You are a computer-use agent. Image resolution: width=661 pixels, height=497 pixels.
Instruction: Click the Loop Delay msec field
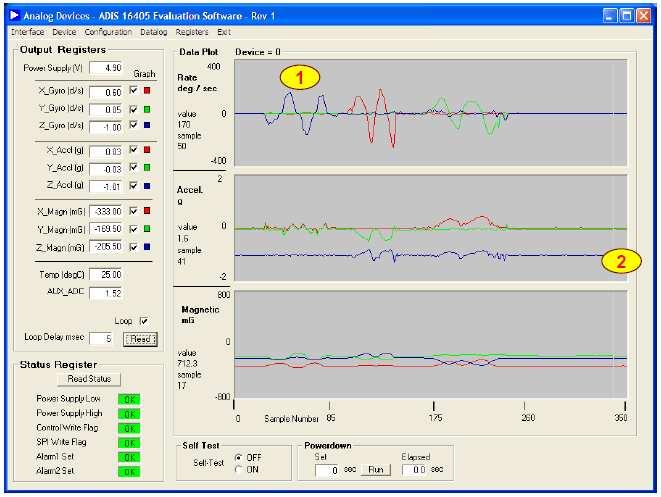click(x=101, y=338)
